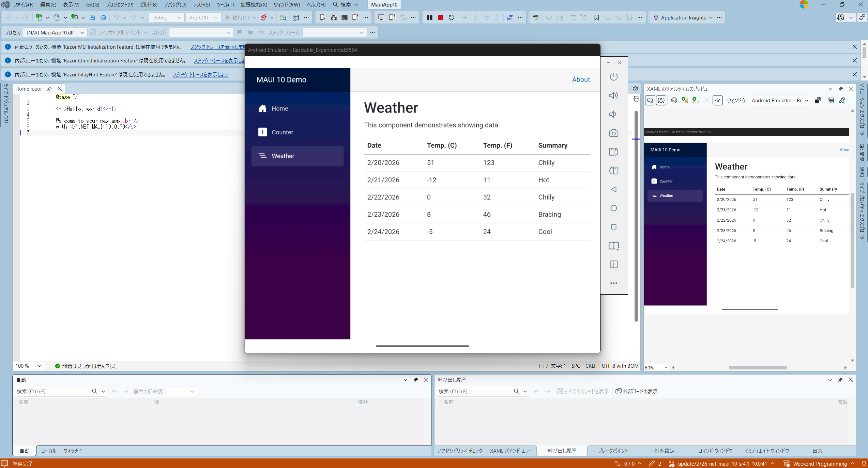Click the emulator volume up icon
The image size is (868, 468).
coord(613,96)
